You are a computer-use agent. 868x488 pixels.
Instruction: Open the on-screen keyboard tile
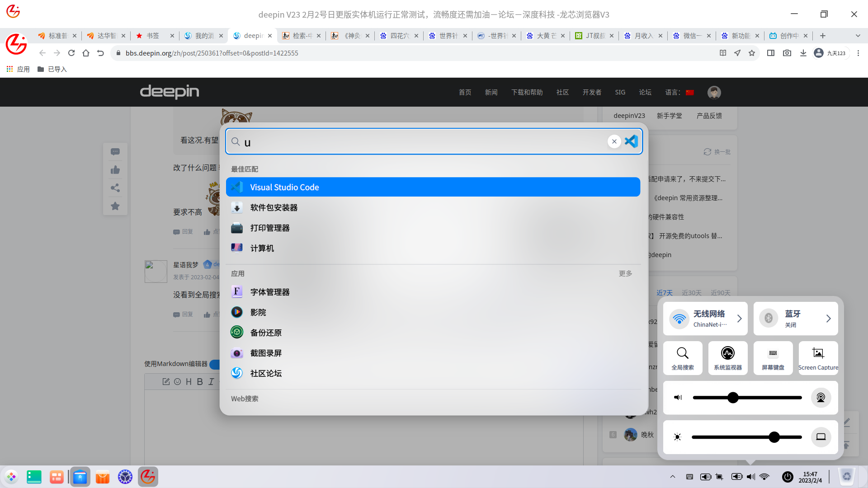773,357
